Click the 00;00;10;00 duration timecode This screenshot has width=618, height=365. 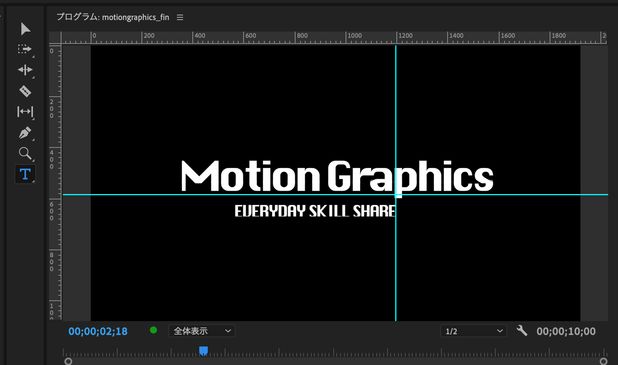(x=566, y=331)
